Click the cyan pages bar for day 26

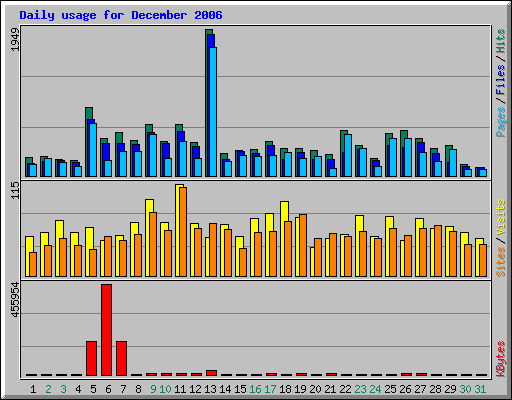coord(408,158)
